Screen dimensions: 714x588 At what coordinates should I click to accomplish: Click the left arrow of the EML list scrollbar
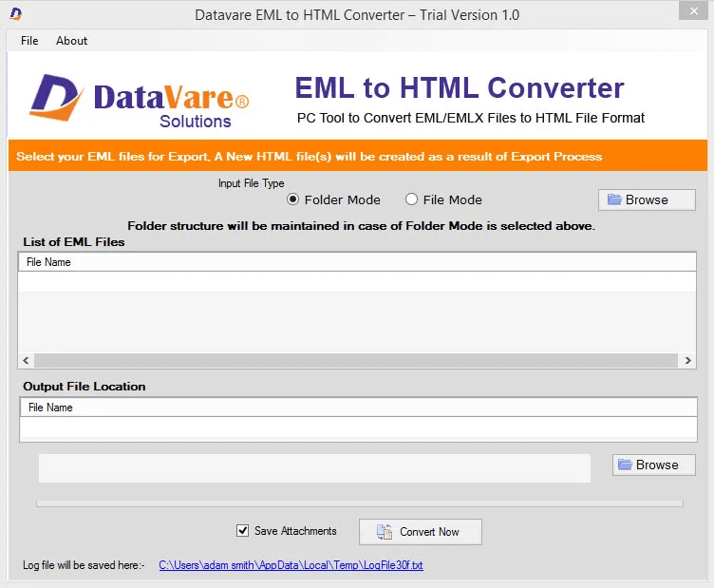pyautogui.click(x=26, y=360)
